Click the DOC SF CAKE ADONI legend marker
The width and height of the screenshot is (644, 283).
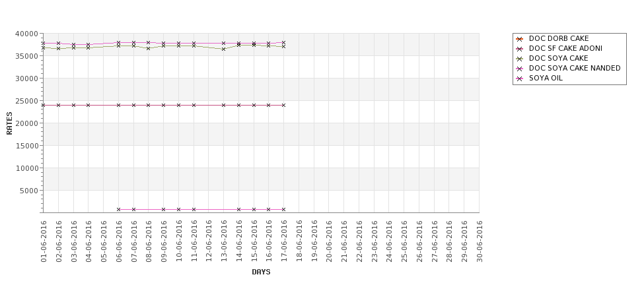pyautogui.click(x=520, y=49)
